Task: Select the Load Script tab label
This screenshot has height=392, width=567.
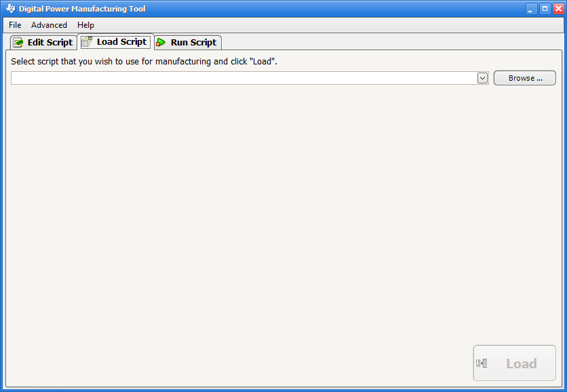Action: point(121,42)
